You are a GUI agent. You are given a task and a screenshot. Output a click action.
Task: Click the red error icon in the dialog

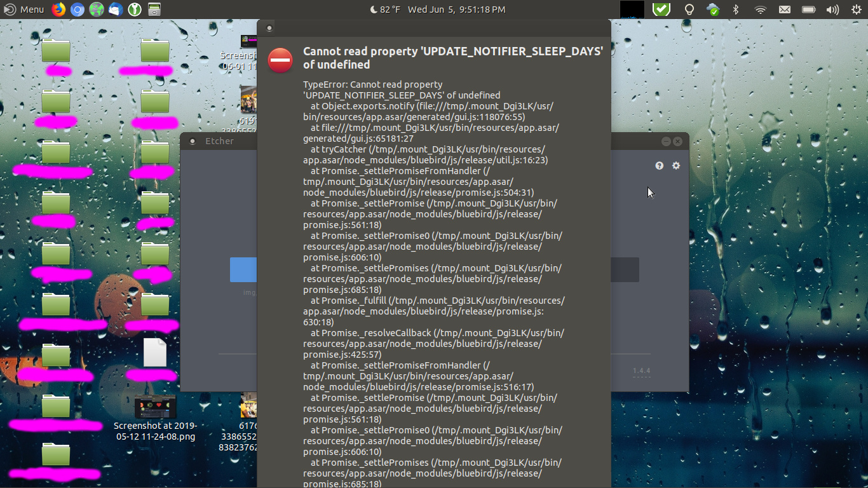tap(280, 60)
